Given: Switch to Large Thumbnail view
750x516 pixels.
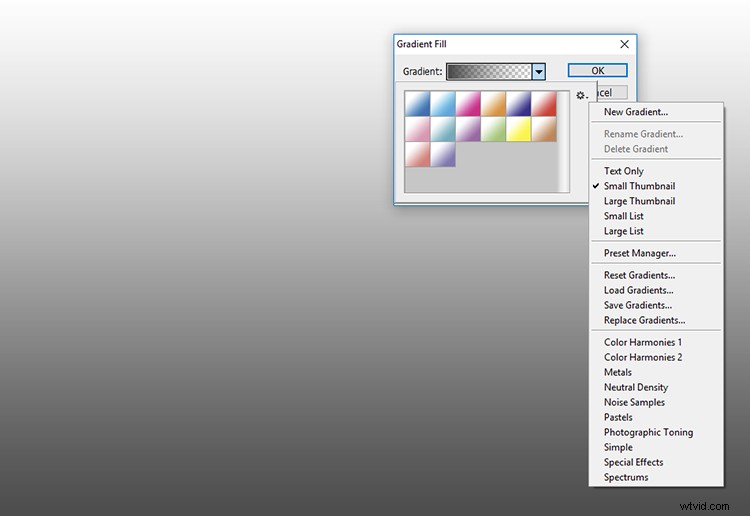Looking at the screenshot, I should point(639,201).
